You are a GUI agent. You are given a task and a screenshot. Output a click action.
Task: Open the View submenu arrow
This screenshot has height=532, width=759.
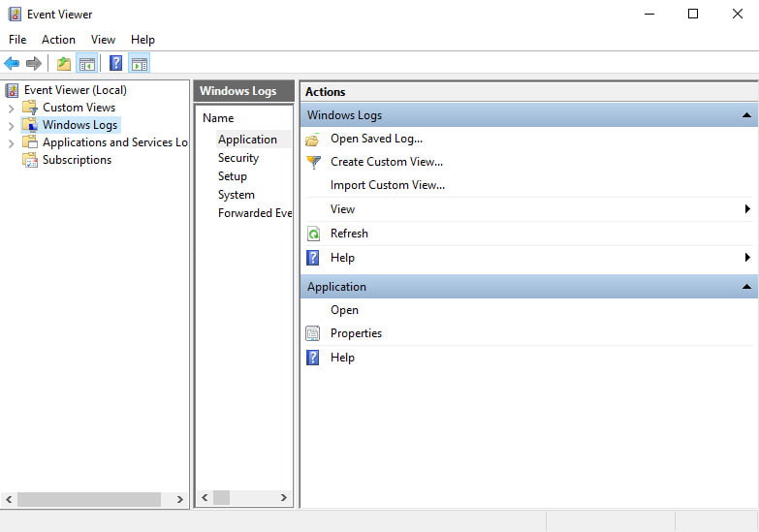pos(747,209)
